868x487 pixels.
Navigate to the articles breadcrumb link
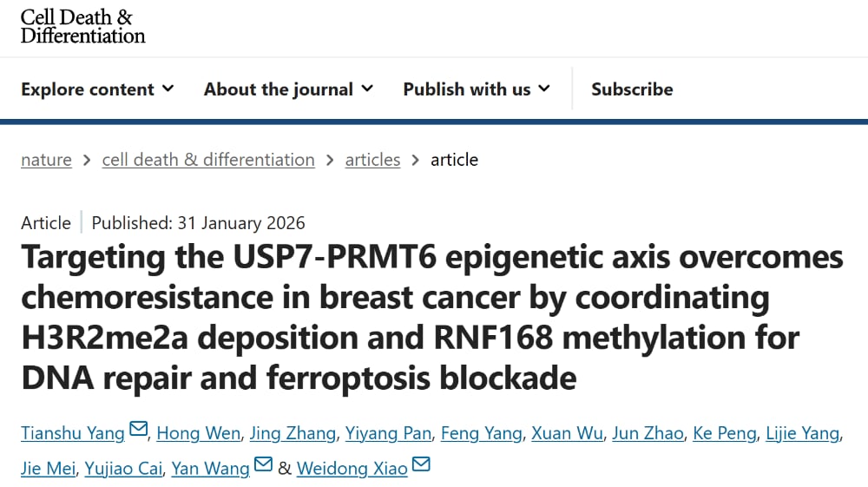tap(372, 160)
